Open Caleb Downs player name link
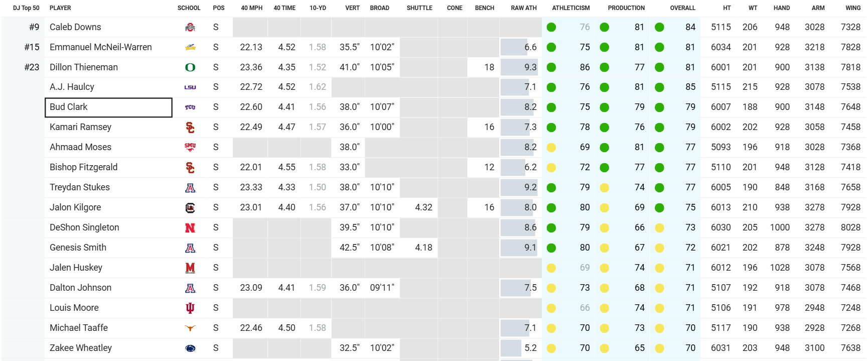The image size is (868, 361). [75, 27]
